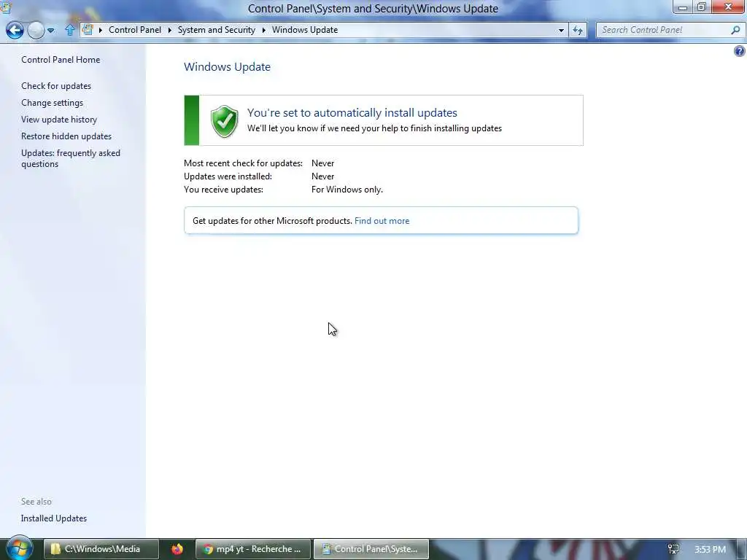
Task: Select System and Security breadcrumb
Action: [x=216, y=30]
